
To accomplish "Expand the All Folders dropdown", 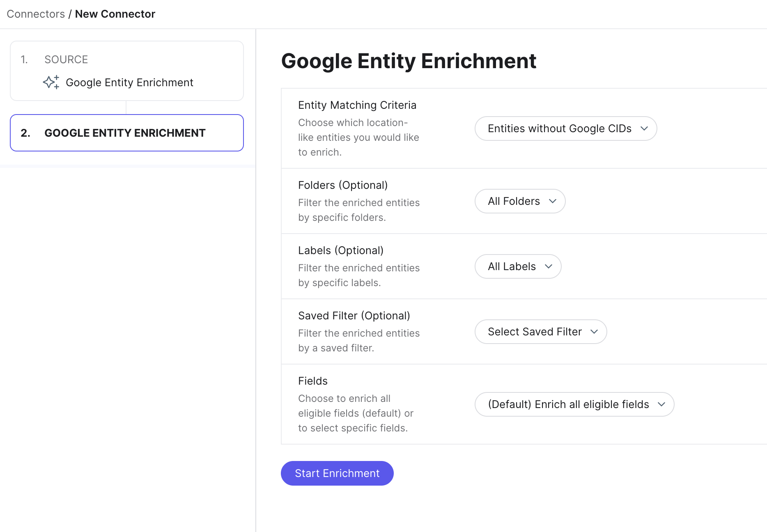I will (520, 201).
